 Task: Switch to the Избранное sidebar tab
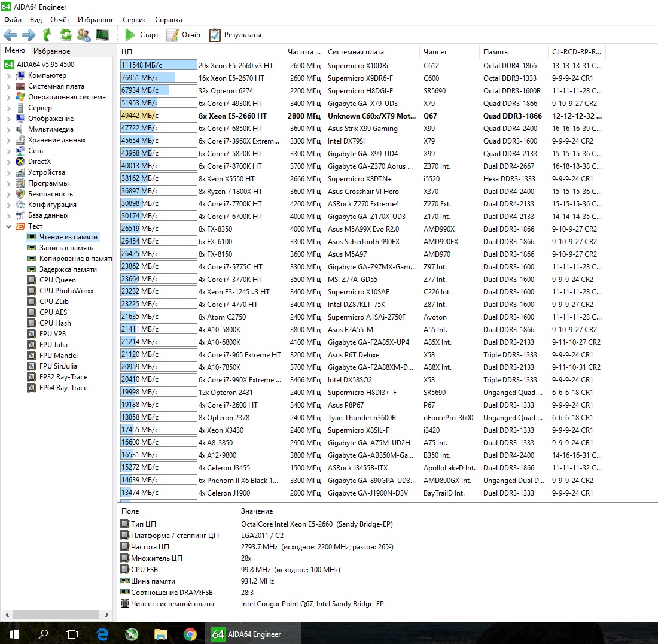tap(51, 51)
